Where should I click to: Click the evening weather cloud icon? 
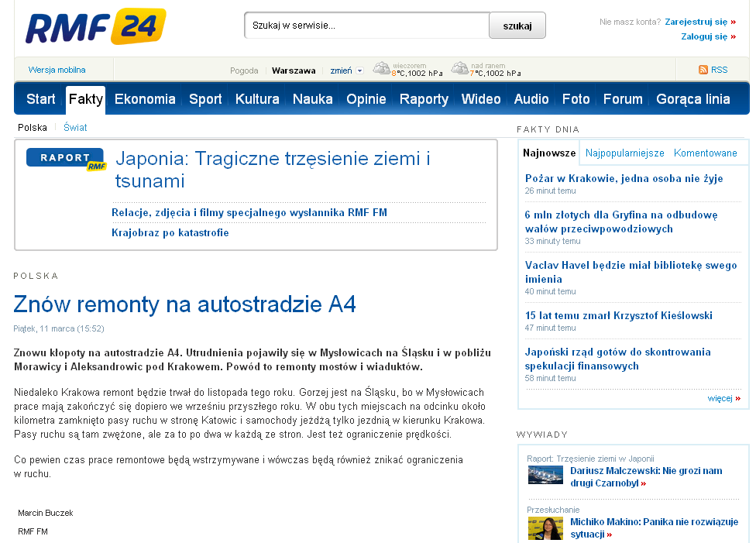[381, 69]
